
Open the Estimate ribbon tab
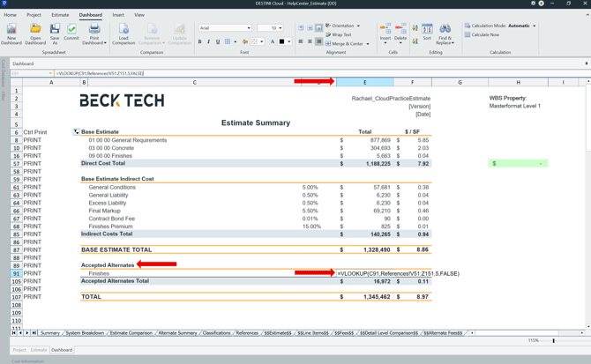pos(60,15)
